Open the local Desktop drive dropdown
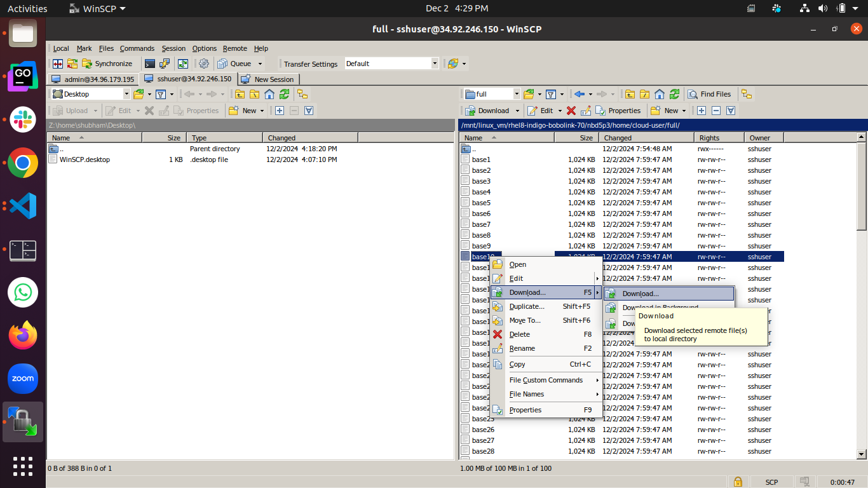This screenshot has width=868, height=488. pyautogui.click(x=126, y=94)
